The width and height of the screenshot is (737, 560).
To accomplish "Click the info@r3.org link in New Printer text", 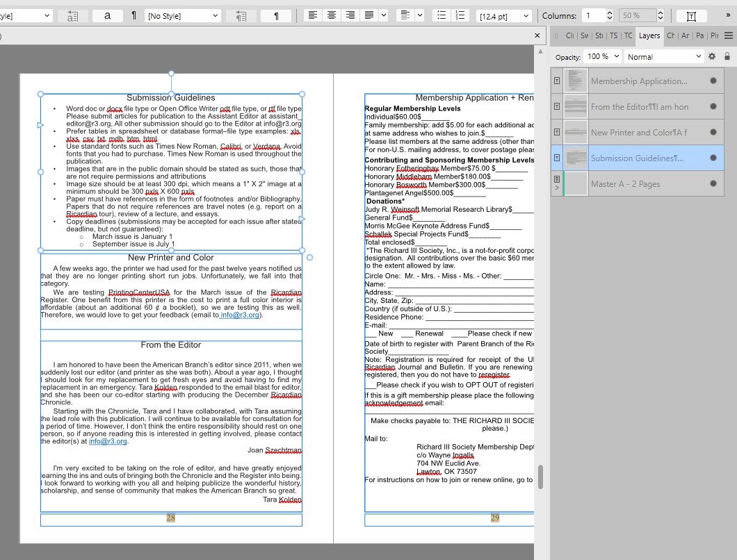I will (x=240, y=315).
